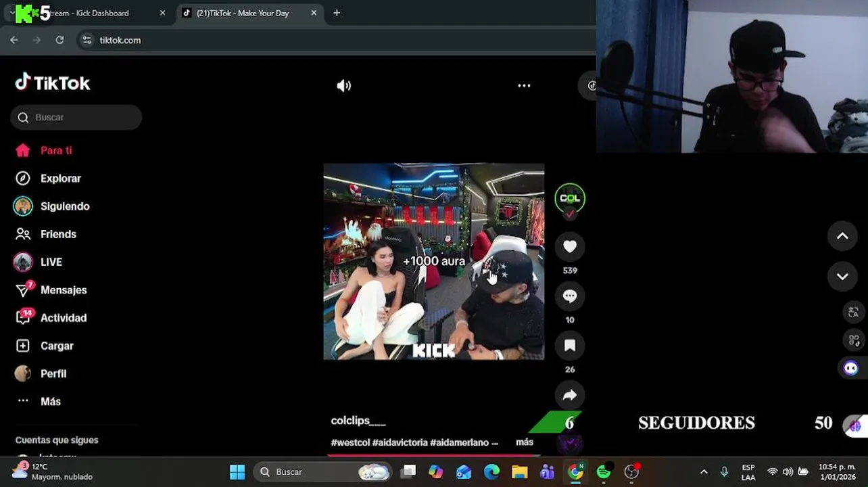Go back in the browser

click(14, 40)
